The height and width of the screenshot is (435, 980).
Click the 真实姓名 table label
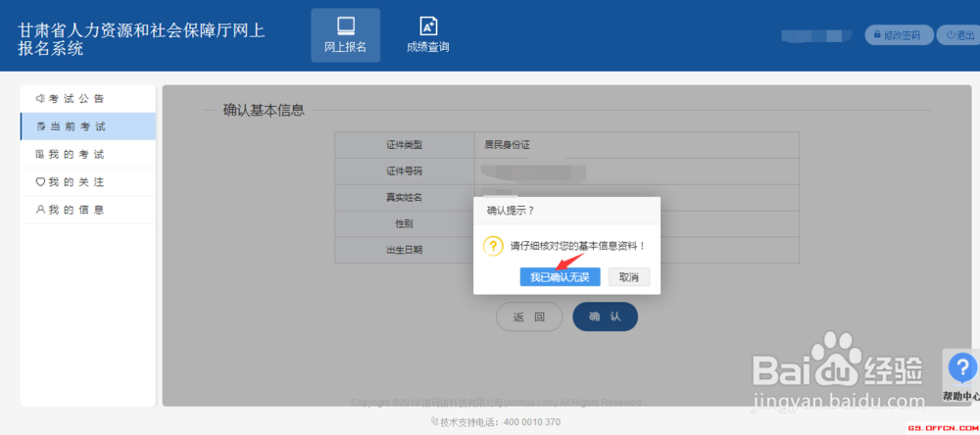tap(405, 198)
